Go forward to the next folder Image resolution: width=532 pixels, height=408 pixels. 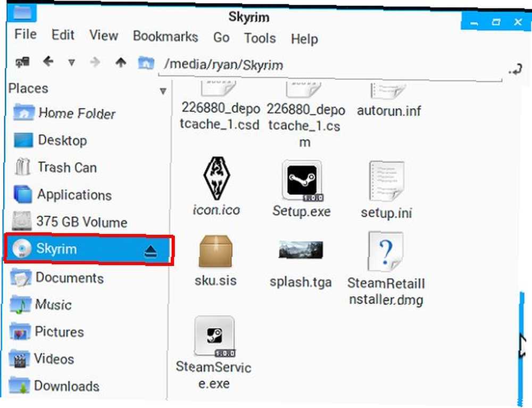(x=95, y=62)
